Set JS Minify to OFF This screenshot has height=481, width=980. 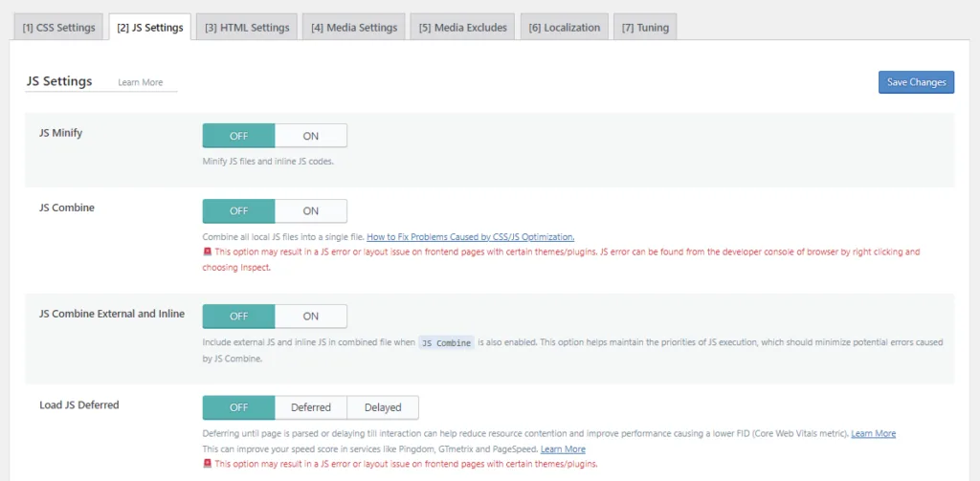[x=238, y=136]
